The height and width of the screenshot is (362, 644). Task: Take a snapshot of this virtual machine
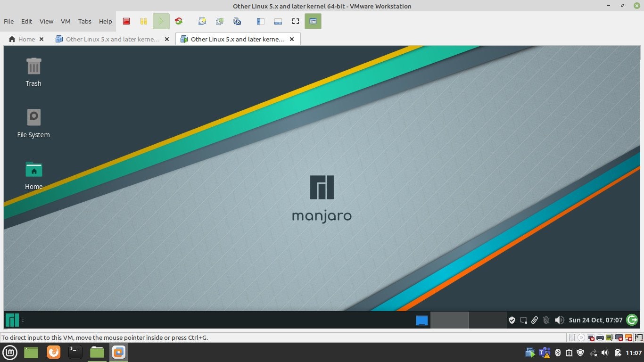(x=202, y=21)
